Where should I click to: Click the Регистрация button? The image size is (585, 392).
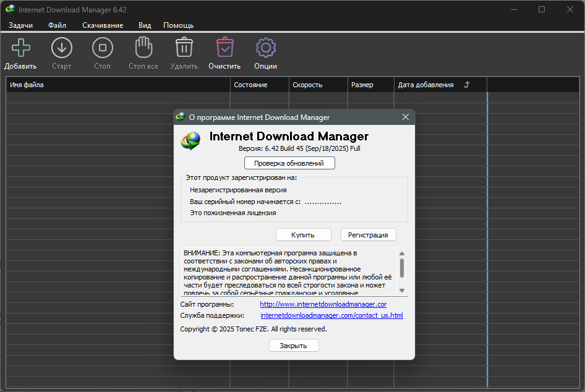click(x=368, y=235)
